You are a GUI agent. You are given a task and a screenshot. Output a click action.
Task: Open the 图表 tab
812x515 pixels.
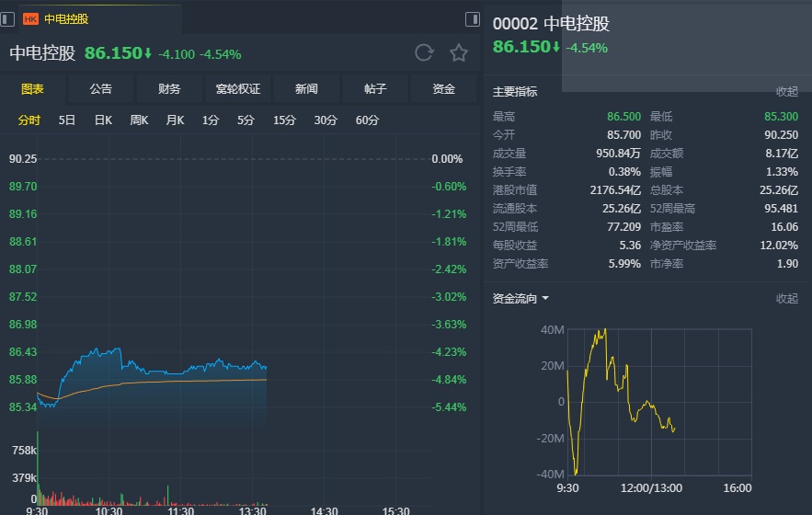[x=32, y=89]
